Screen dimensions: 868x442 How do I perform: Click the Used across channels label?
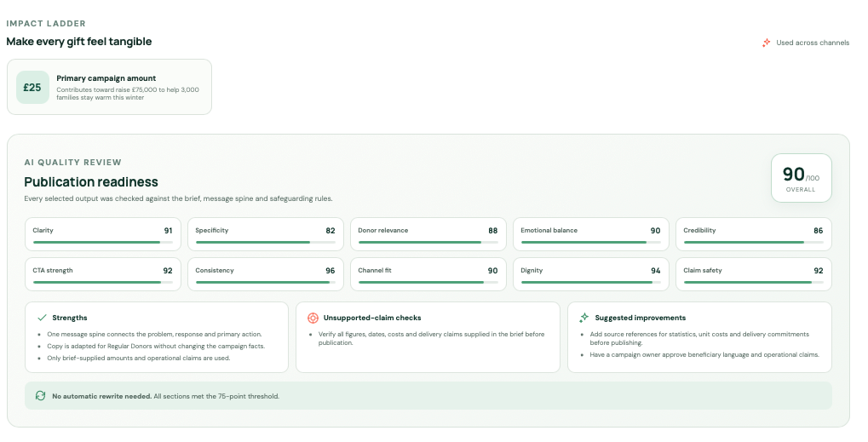coord(813,43)
